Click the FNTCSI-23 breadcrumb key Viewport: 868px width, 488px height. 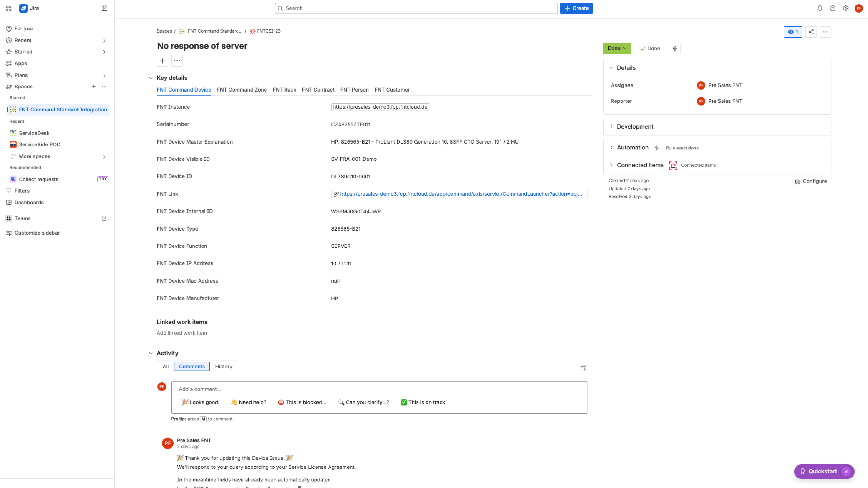pos(269,31)
